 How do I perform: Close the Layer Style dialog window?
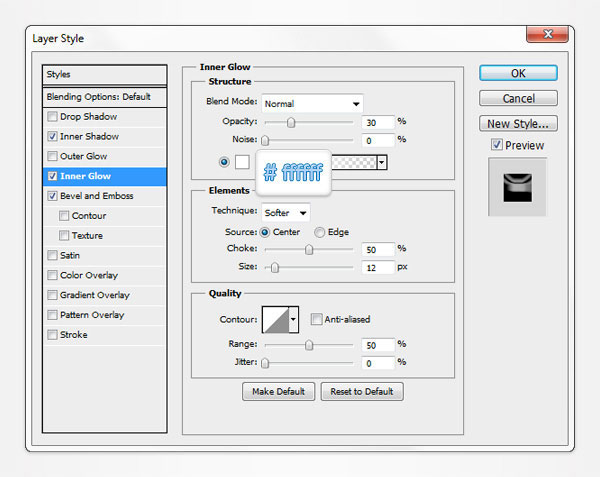(x=548, y=37)
